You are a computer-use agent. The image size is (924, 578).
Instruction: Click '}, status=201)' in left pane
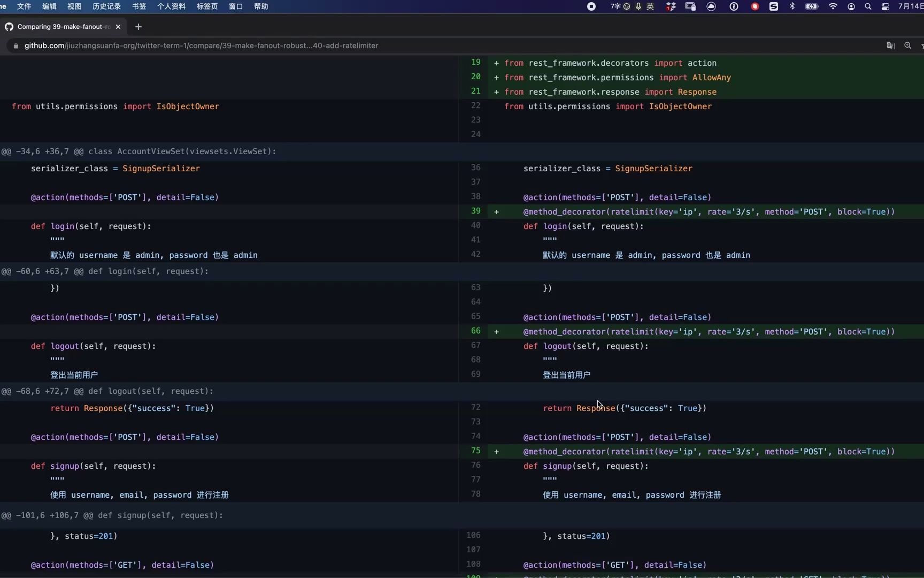tap(84, 536)
